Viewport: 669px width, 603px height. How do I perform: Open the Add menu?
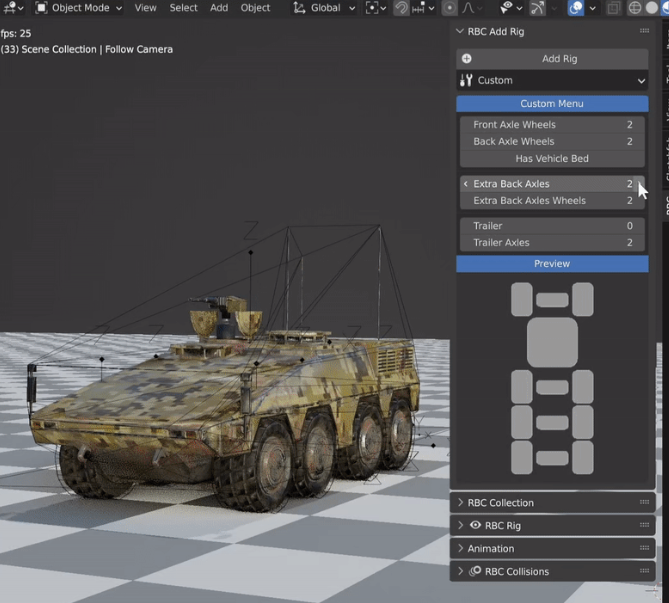219,8
